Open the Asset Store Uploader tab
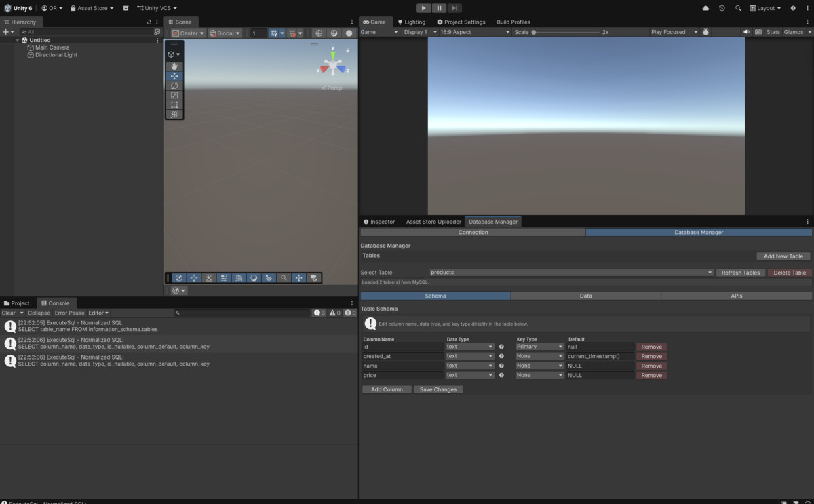The width and height of the screenshot is (814, 504). click(x=433, y=222)
